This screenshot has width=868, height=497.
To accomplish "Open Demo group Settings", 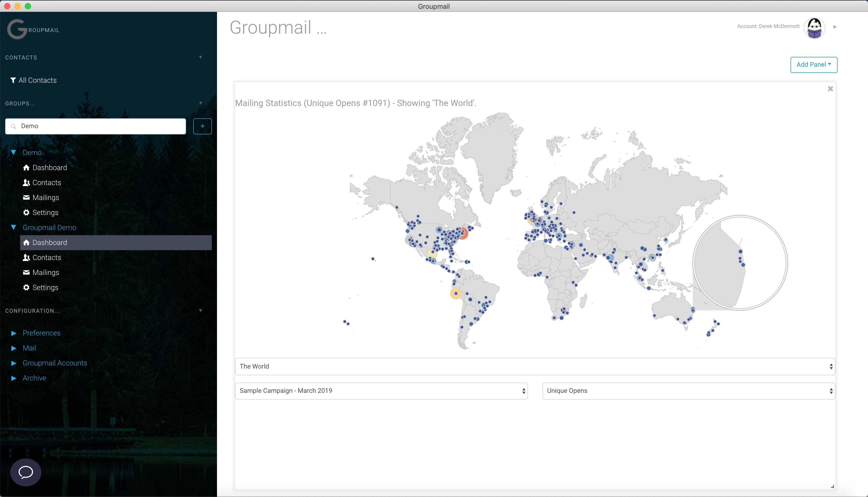I will 45,213.
